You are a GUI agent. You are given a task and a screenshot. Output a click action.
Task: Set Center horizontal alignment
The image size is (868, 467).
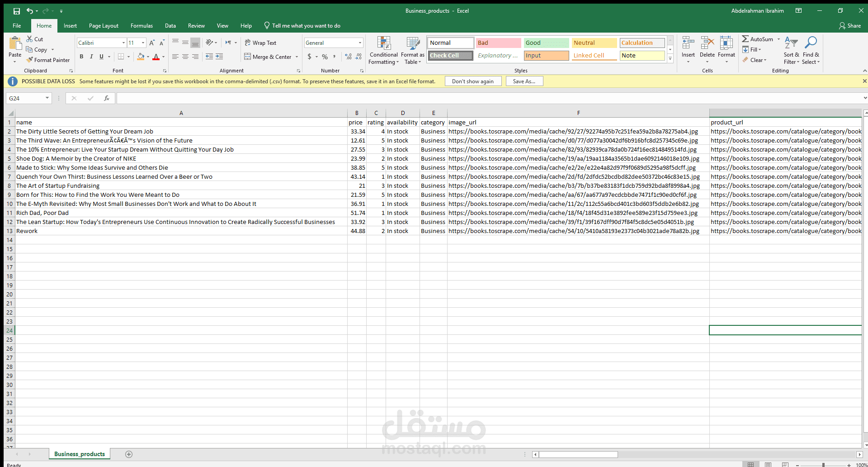(x=185, y=57)
